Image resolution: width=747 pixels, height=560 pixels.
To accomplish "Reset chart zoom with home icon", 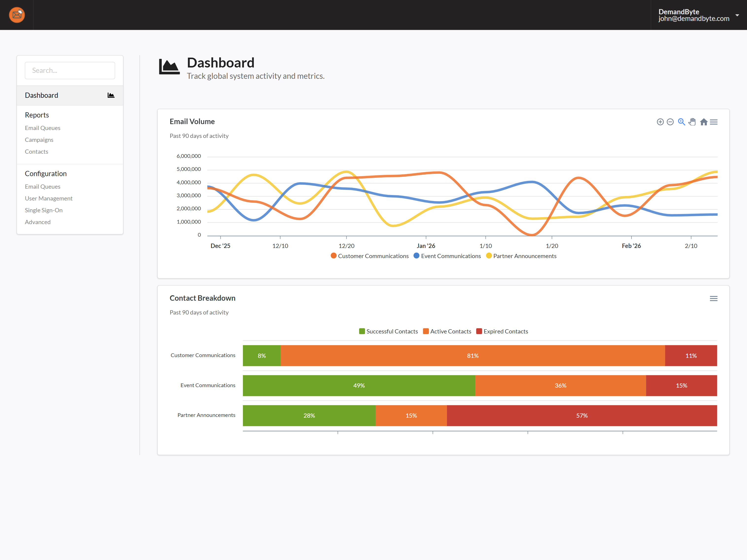I will pos(703,122).
